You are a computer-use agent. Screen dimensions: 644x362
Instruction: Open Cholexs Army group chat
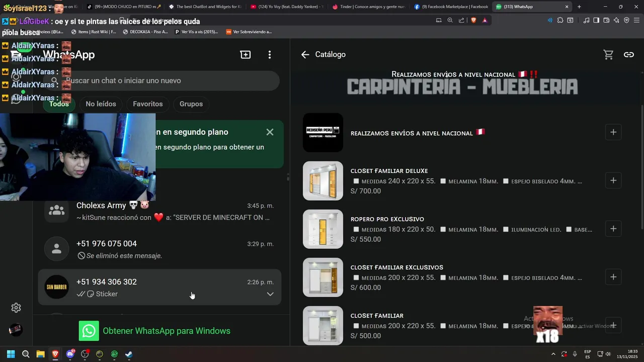[x=159, y=211]
